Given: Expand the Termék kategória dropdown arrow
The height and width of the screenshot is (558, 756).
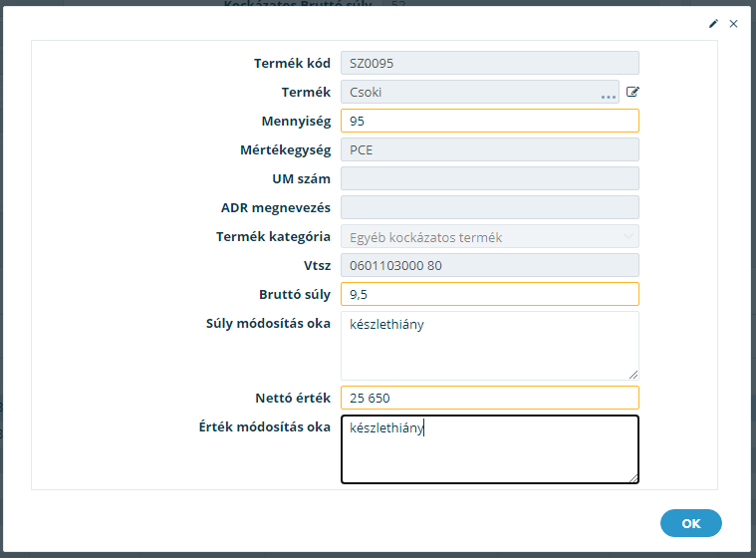Looking at the screenshot, I should 628,236.
